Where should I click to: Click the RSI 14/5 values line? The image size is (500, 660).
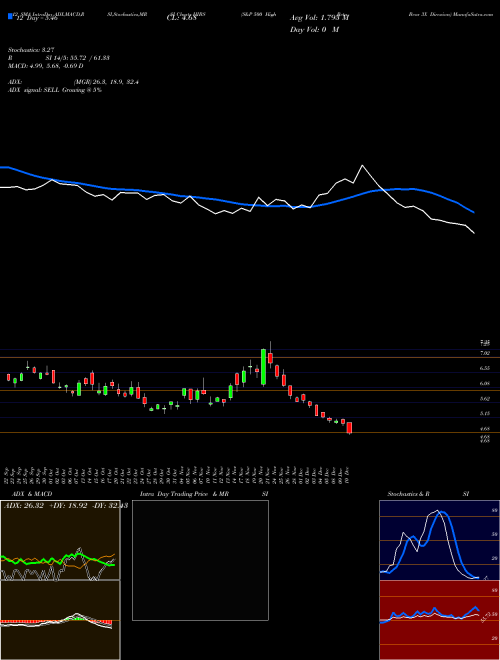coord(59,58)
